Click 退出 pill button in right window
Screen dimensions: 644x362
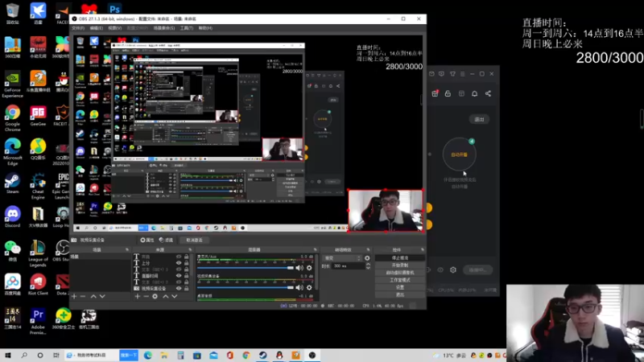click(479, 119)
